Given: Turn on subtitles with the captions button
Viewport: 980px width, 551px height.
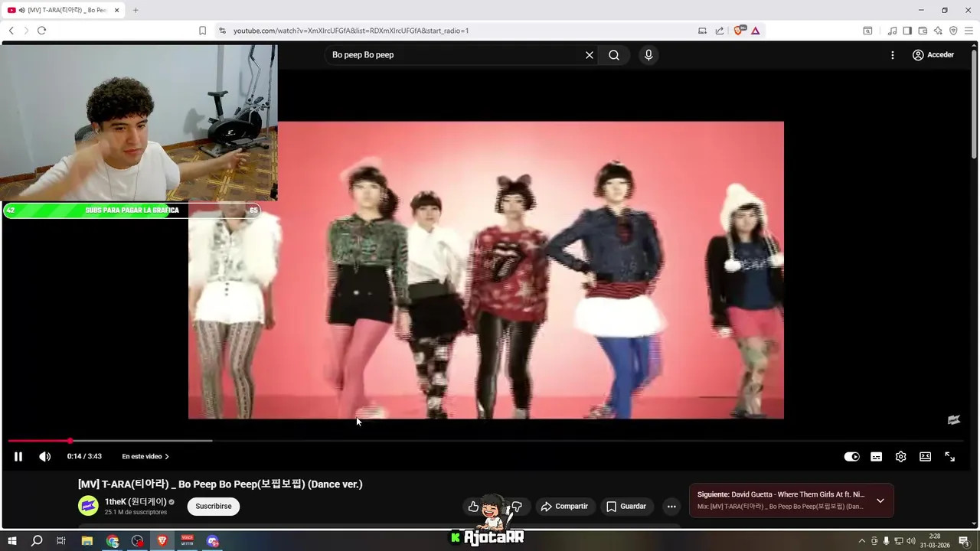Looking at the screenshot, I should pos(876,457).
